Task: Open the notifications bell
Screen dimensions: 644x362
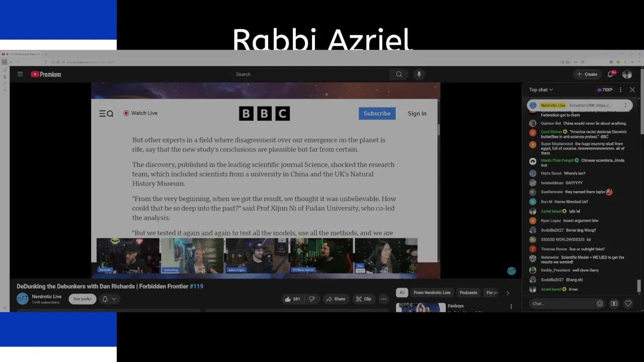Action: 611,74
